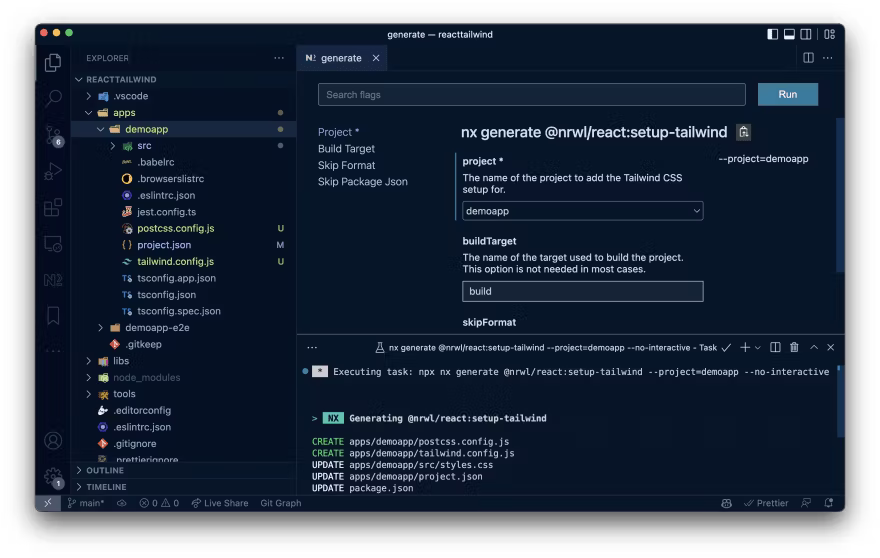Maximize panel size with up chevron
The height and width of the screenshot is (558, 880).
pyautogui.click(x=814, y=347)
